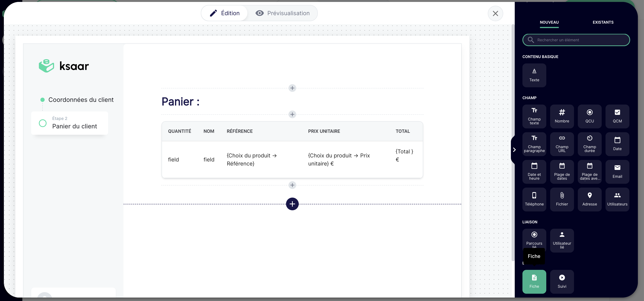The height and width of the screenshot is (301, 644).
Task: Insert block below the table
Action: coord(292,185)
